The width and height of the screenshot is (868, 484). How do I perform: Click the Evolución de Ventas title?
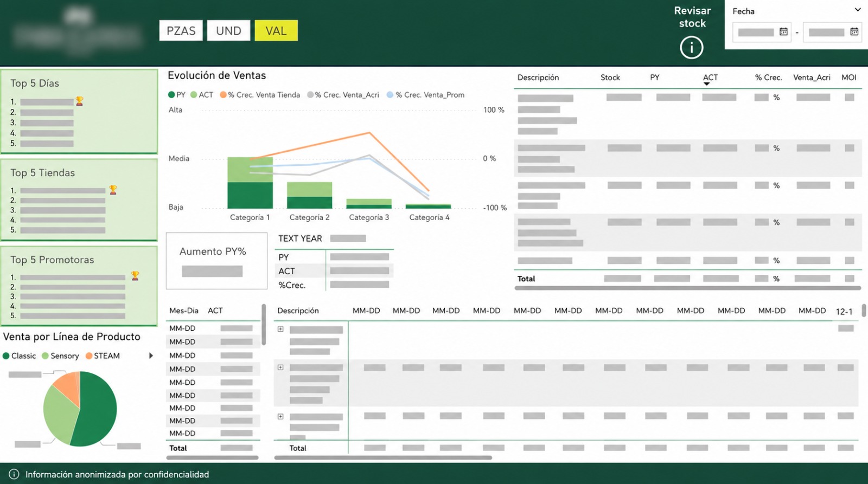[216, 76]
